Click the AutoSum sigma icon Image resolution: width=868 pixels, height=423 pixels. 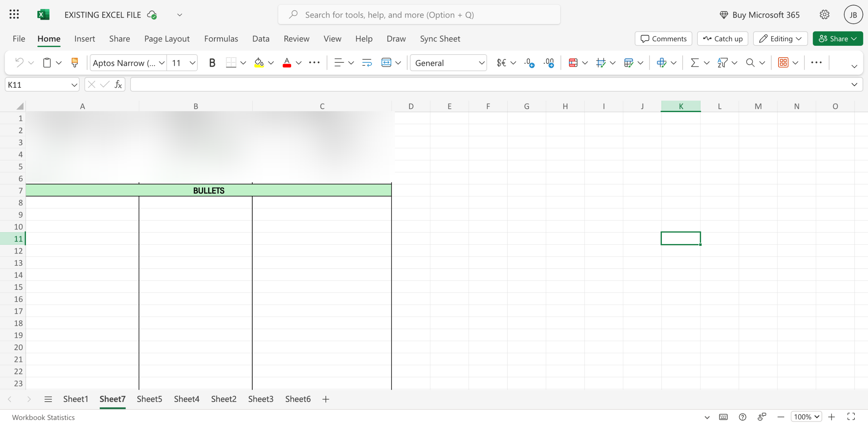pyautogui.click(x=695, y=63)
